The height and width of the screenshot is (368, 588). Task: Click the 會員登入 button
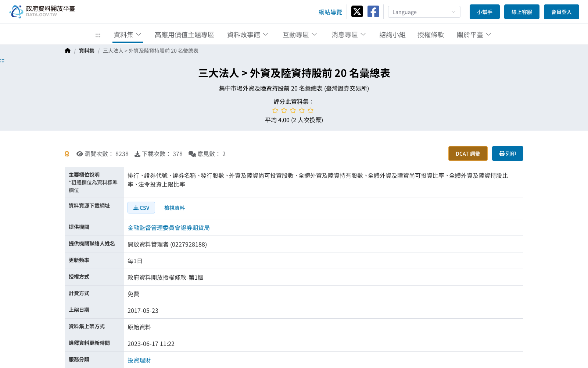(x=562, y=12)
